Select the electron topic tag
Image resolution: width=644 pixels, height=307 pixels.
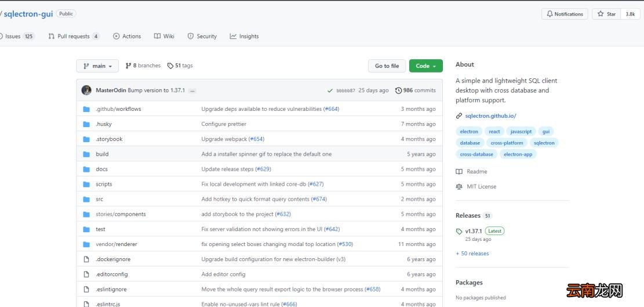(x=469, y=132)
